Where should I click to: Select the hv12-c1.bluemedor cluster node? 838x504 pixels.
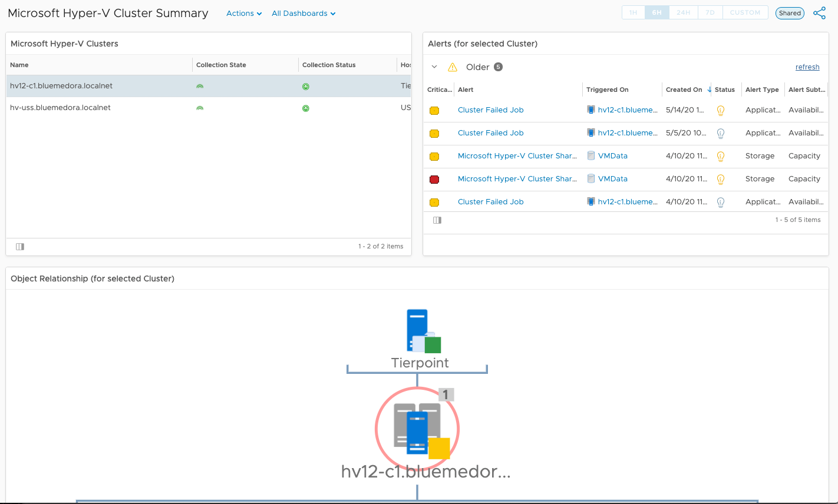coord(417,429)
